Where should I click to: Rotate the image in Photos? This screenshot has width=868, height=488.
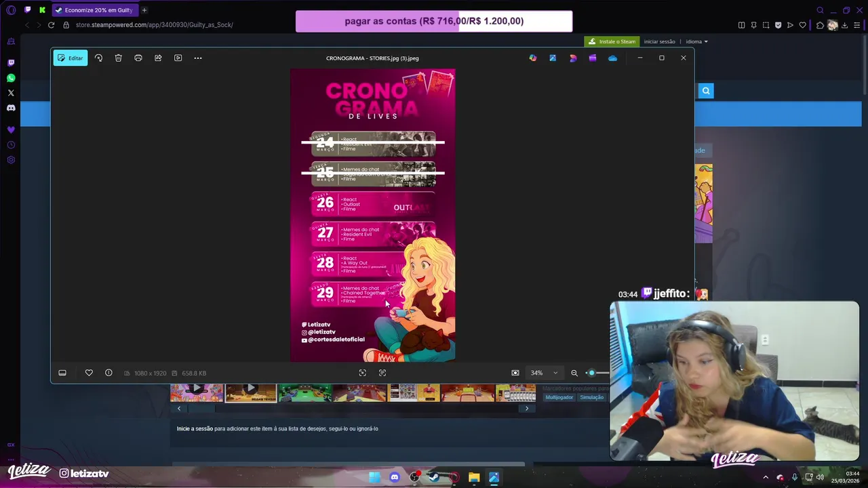(x=98, y=58)
